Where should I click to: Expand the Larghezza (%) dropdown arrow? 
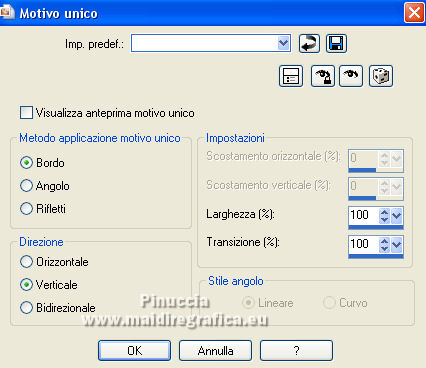[397, 216]
